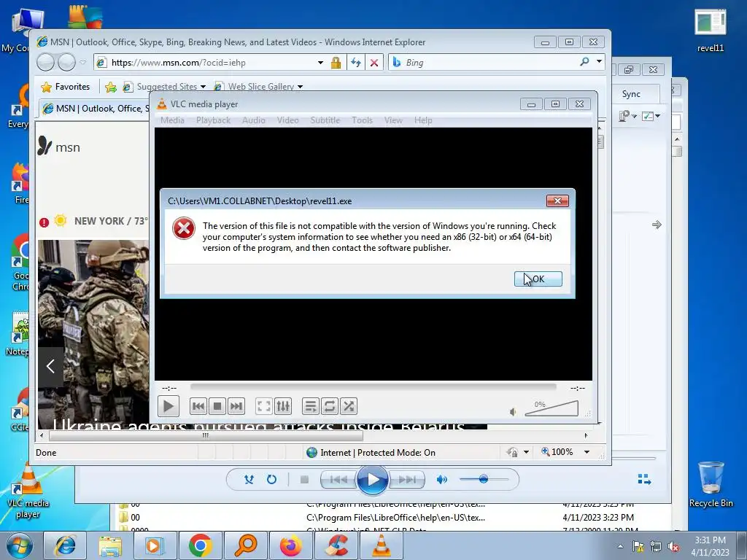The width and height of the screenshot is (747, 560).
Task: Open the VLC Video menu
Action: [x=287, y=120]
